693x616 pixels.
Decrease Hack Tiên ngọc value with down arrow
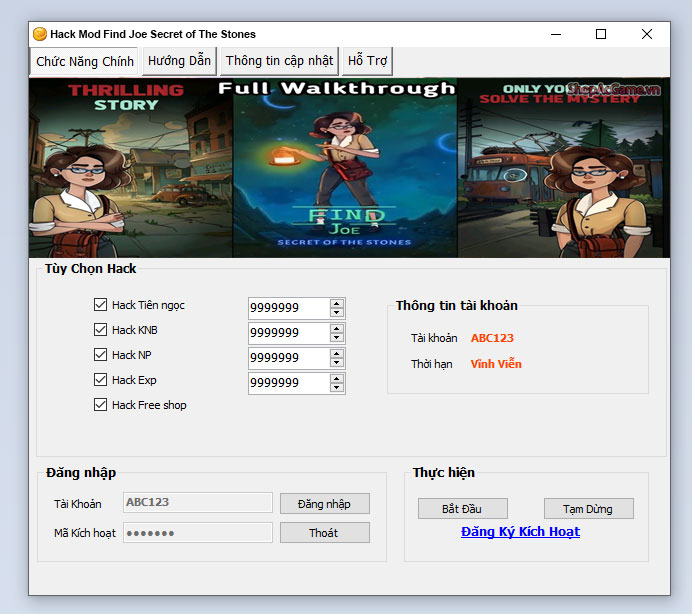click(x=337, y=312)
